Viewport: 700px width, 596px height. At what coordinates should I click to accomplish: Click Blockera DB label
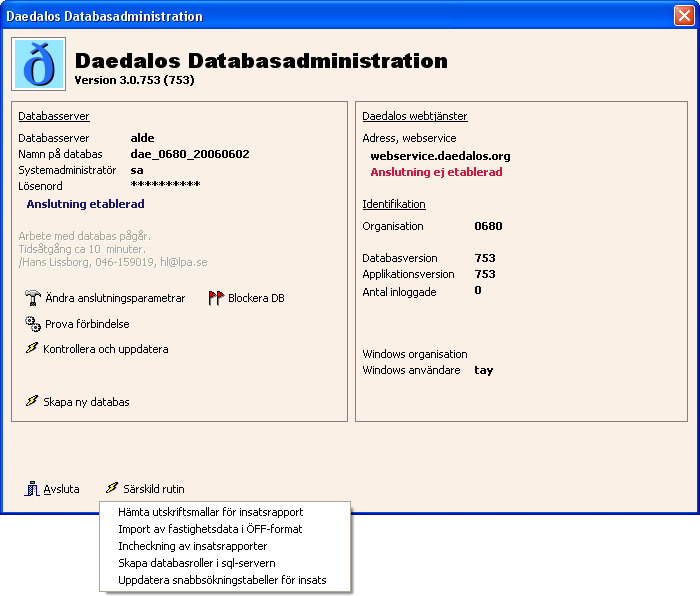coord(256,298)
